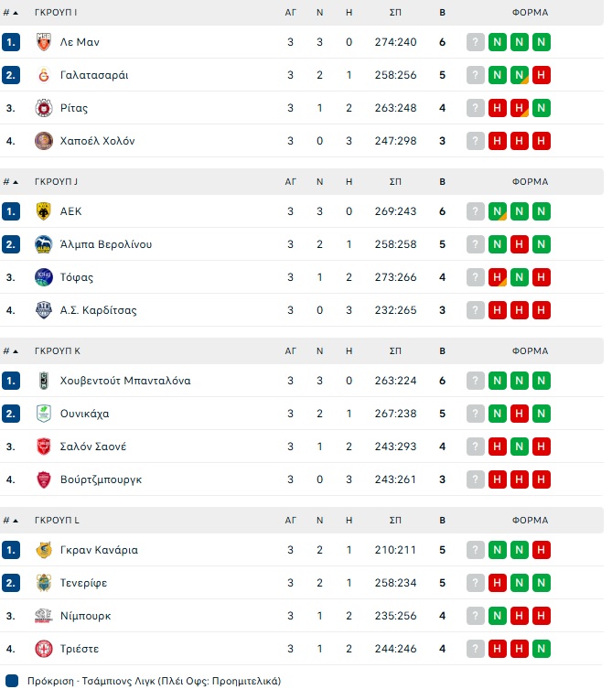Click the Le Mans team logo

[x=43, y=42]
